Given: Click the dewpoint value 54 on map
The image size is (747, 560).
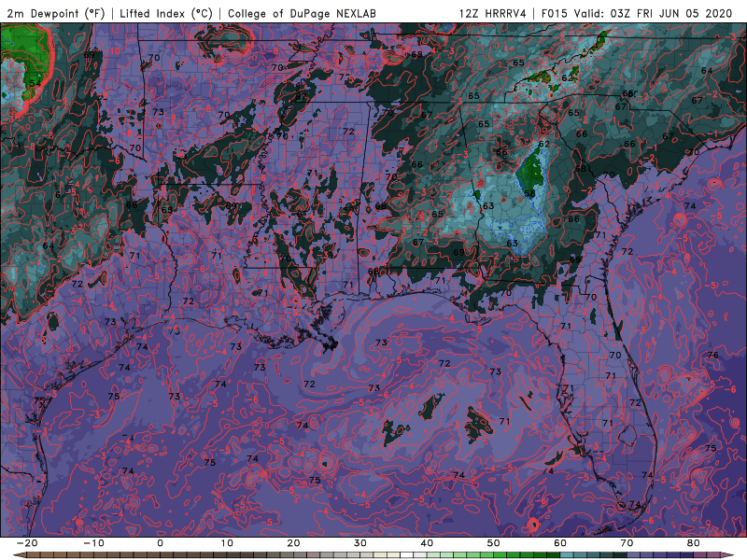Looking at the screenshot, I should pos(35,83).
